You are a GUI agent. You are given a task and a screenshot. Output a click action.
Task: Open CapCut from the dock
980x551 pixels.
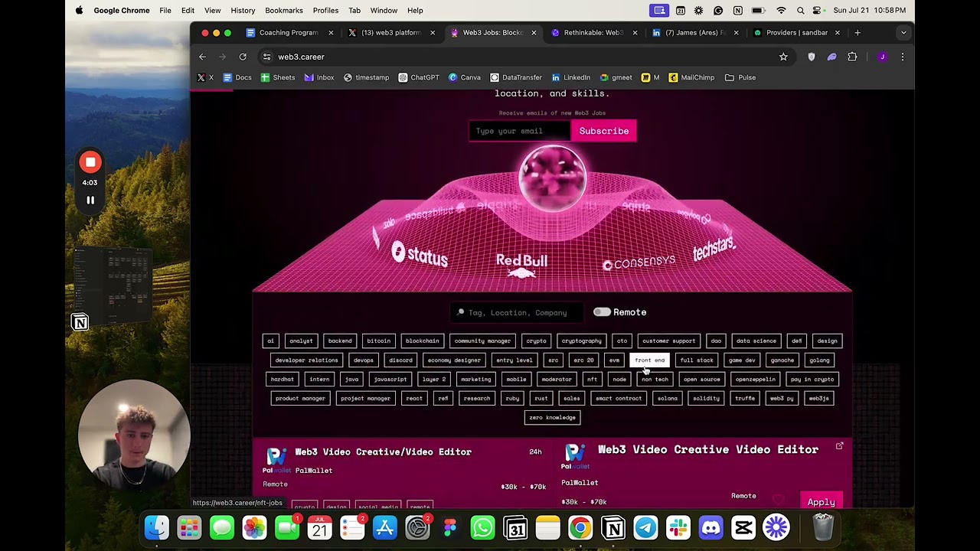[743, 528]
